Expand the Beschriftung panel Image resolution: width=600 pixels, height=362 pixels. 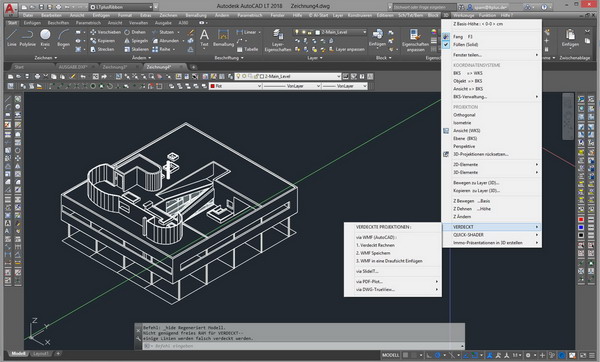[229, 58]
